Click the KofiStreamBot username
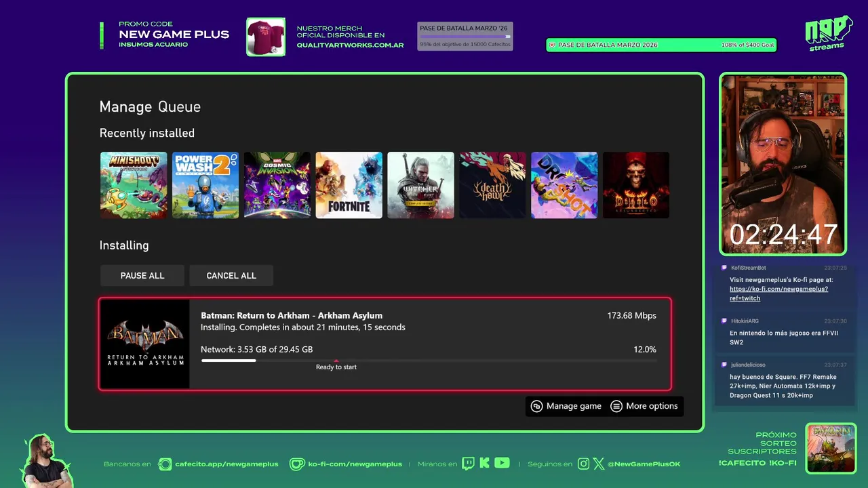Screen dimensions: 868x488 coord(749,268)
